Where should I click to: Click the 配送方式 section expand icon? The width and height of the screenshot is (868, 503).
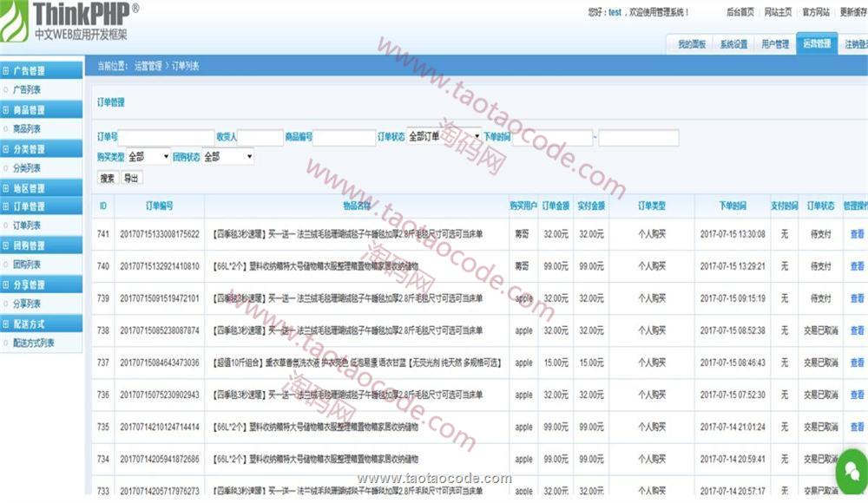tap(6, 323)
